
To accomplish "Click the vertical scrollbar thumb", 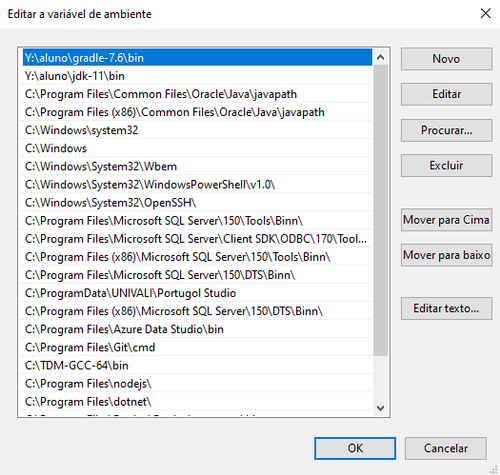I will click(380, 210).
